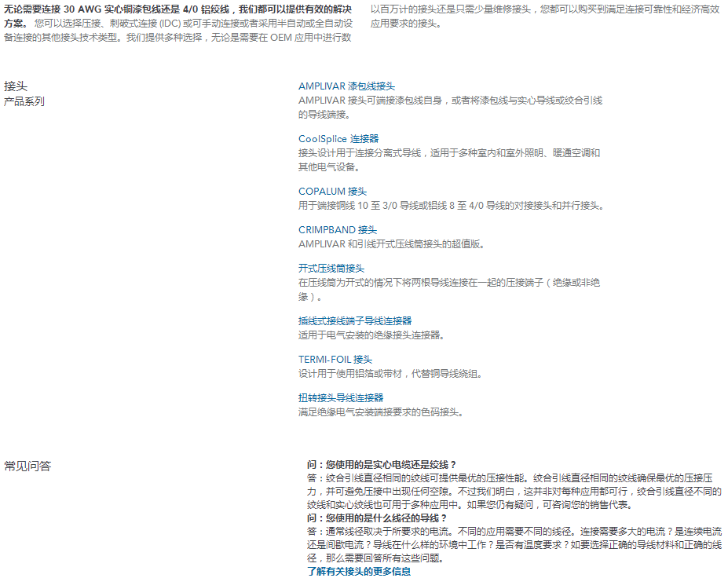
Task: Visit the TERMI-FOIL 接头 link
Action: coord(335,360)
